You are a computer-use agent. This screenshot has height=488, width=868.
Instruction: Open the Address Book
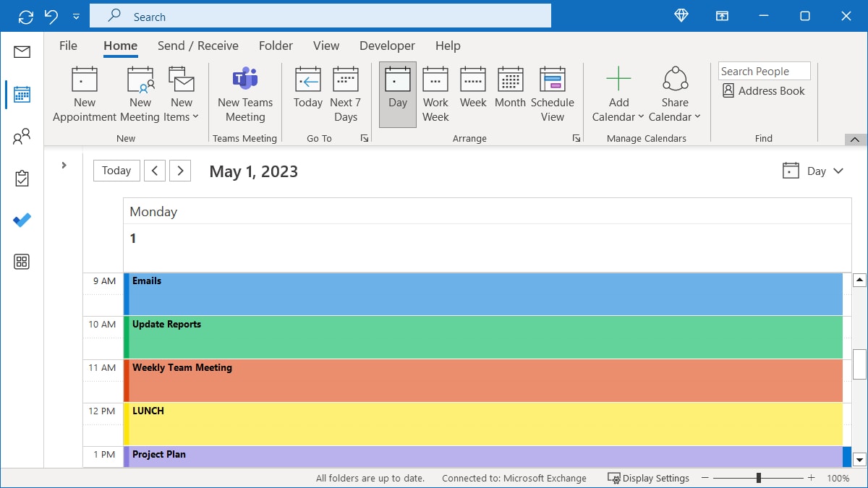click(x=763, y=90)
